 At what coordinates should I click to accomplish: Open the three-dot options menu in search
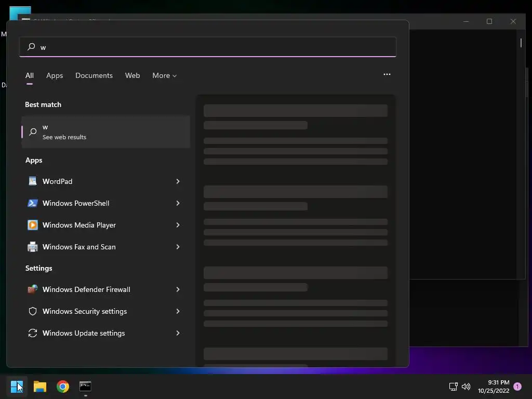coord(387,74)
